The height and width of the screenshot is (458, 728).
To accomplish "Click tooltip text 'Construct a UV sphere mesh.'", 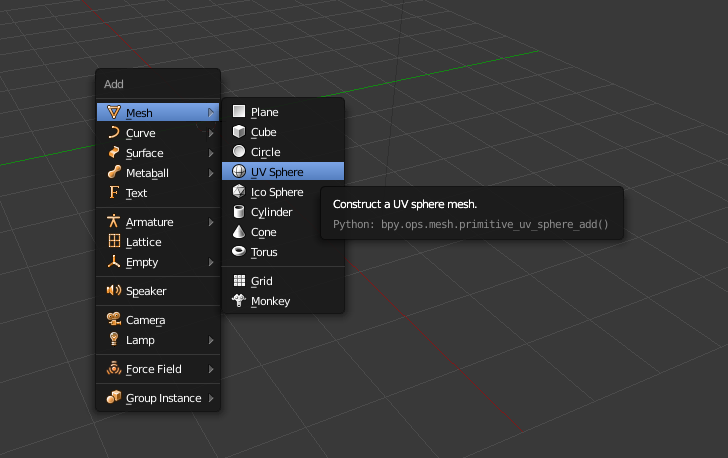I will click(x=405, y=204).
